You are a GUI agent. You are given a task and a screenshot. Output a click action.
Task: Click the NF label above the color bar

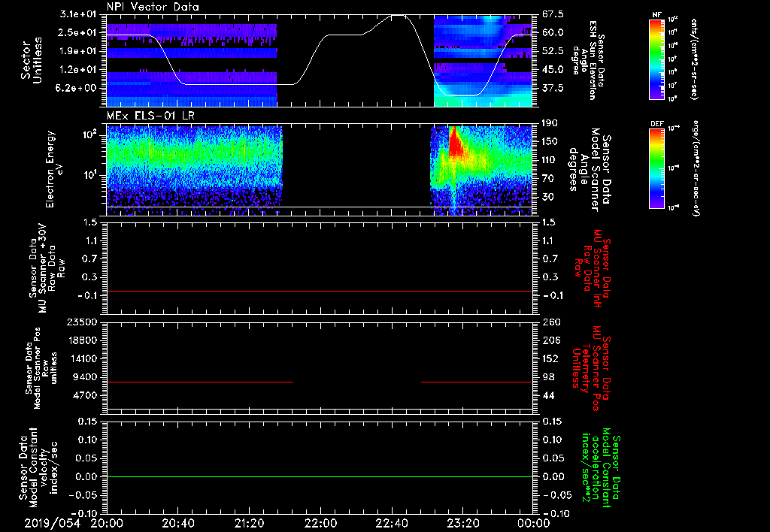pyautogui.click(x=656, y=15)
